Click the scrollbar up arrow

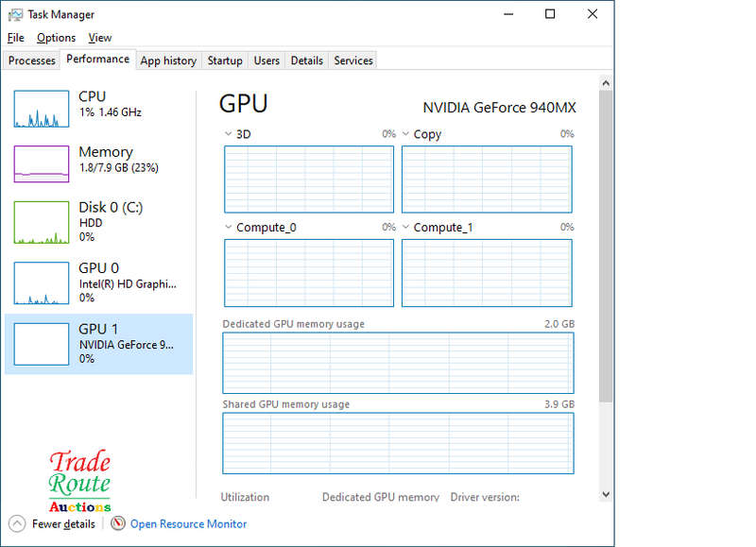(606, 83)
